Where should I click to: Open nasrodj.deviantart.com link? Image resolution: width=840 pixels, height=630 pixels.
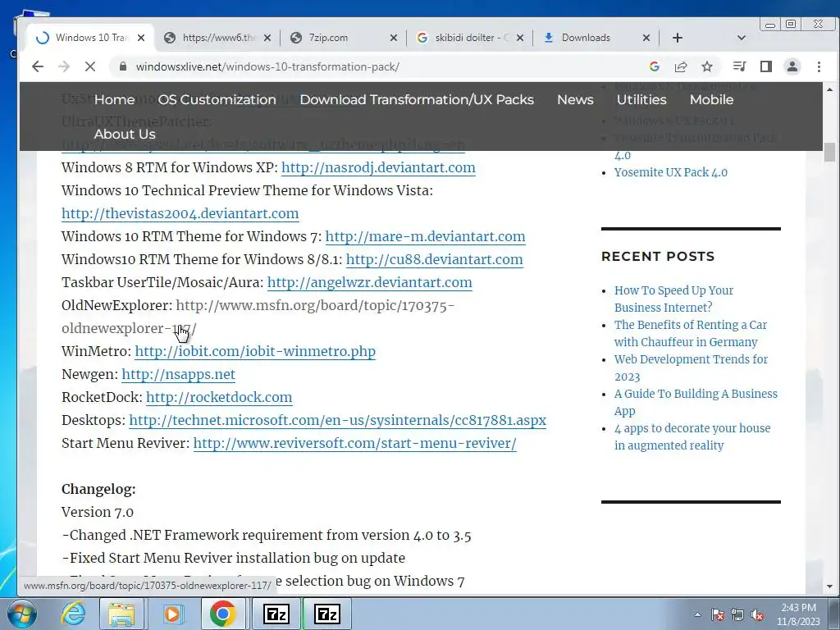(378, 167)
